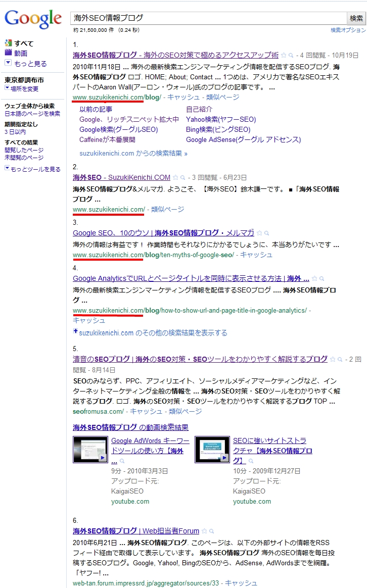The height and width of the screenshot is (588, 367).
Task: Open Google AdSense(グーグル アドセンス) sitelink
Action: pyautogui.click(x=244, y=139)
